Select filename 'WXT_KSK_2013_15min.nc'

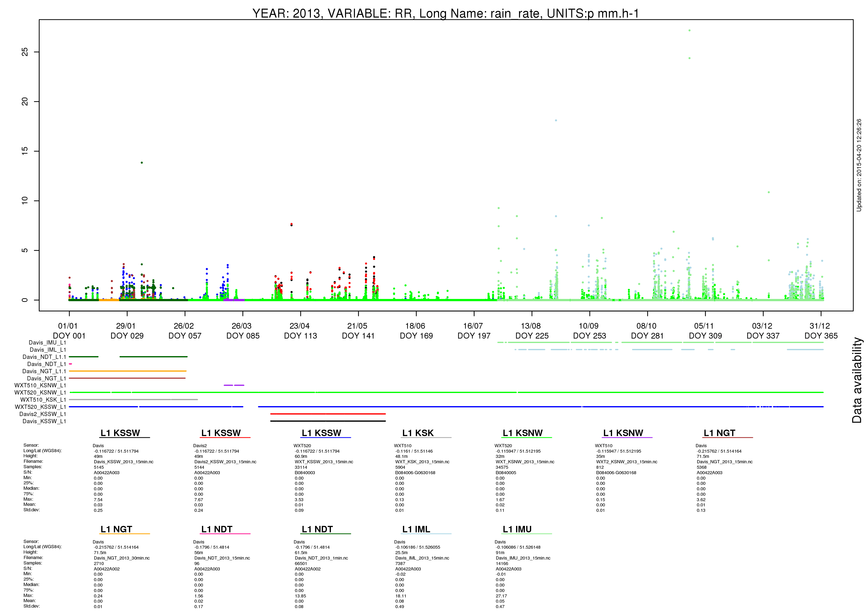422,462
